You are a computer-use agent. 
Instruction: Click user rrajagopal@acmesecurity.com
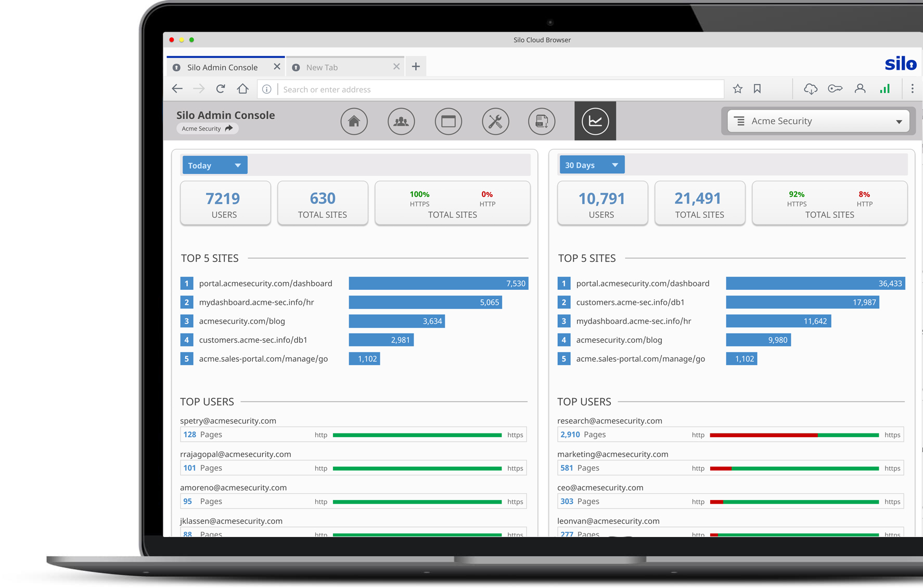point(235,454)
